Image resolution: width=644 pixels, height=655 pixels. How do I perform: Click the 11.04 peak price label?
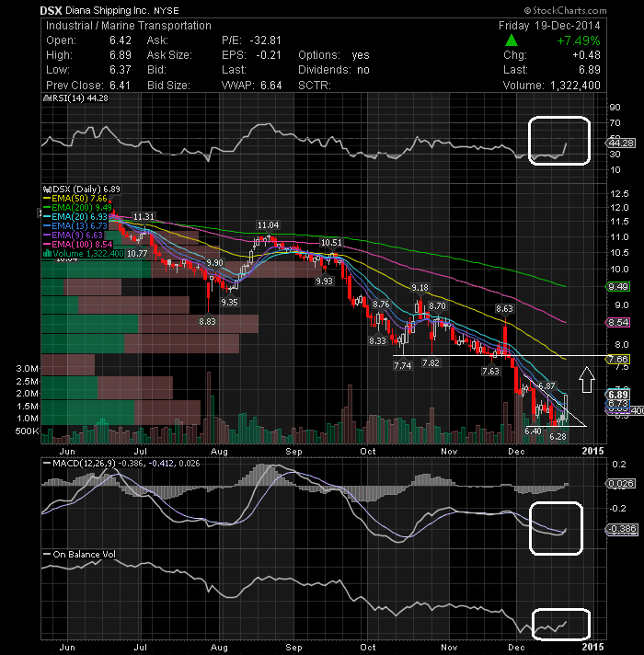[x=268, y=225]
